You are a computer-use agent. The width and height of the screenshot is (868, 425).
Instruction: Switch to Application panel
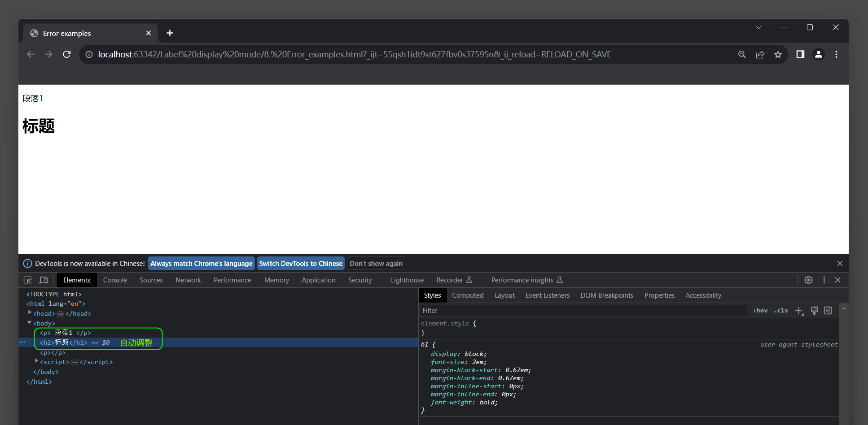tap(319, 280)
